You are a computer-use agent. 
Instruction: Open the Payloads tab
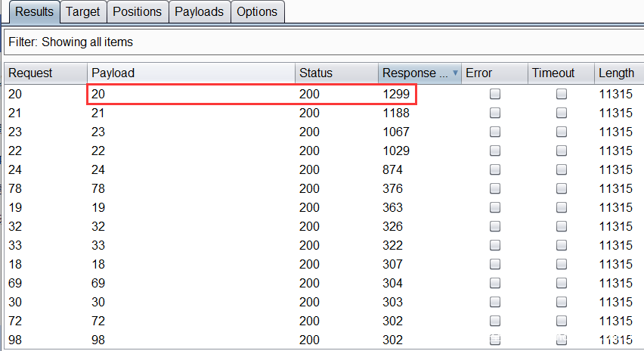point(199,11)
